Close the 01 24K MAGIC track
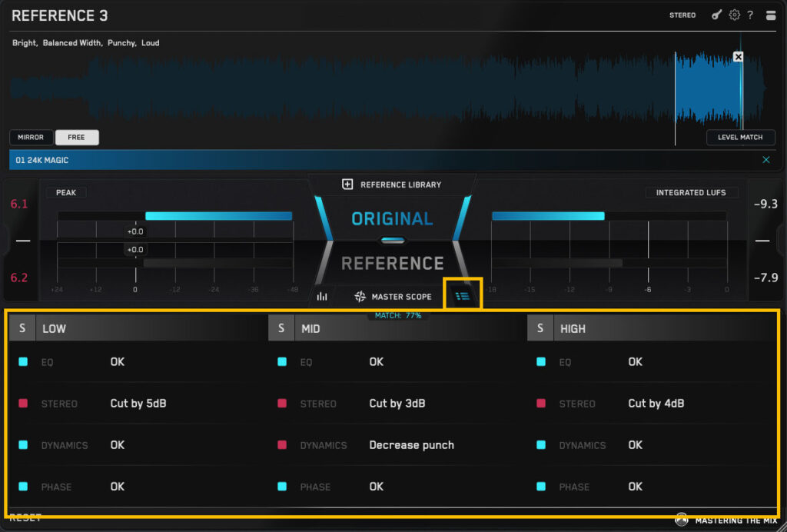Image resolution: width=787 pixels, height=532 pixels. pyautogui.click(x=766, y=160)
